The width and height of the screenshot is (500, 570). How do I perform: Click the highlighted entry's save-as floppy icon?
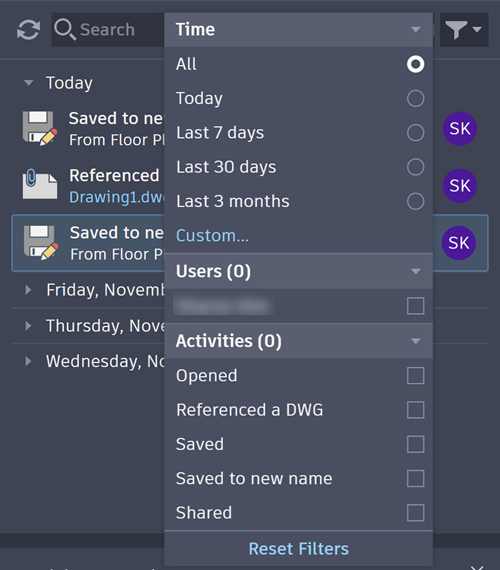pos(41,243)
